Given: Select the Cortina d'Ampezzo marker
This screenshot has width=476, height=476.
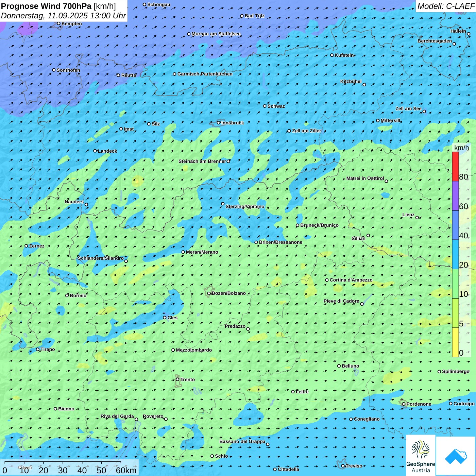Looking at the screenshot, I should click(327, 280).
